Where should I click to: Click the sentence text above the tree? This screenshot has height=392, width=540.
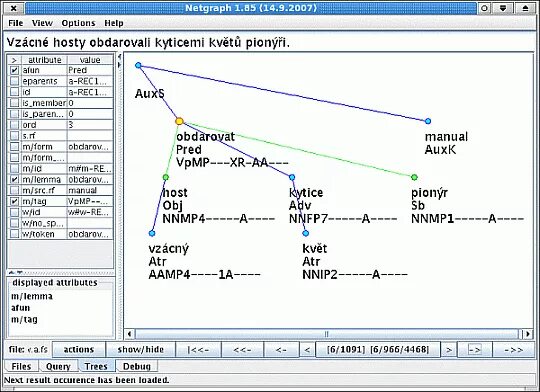click(148, 42)
